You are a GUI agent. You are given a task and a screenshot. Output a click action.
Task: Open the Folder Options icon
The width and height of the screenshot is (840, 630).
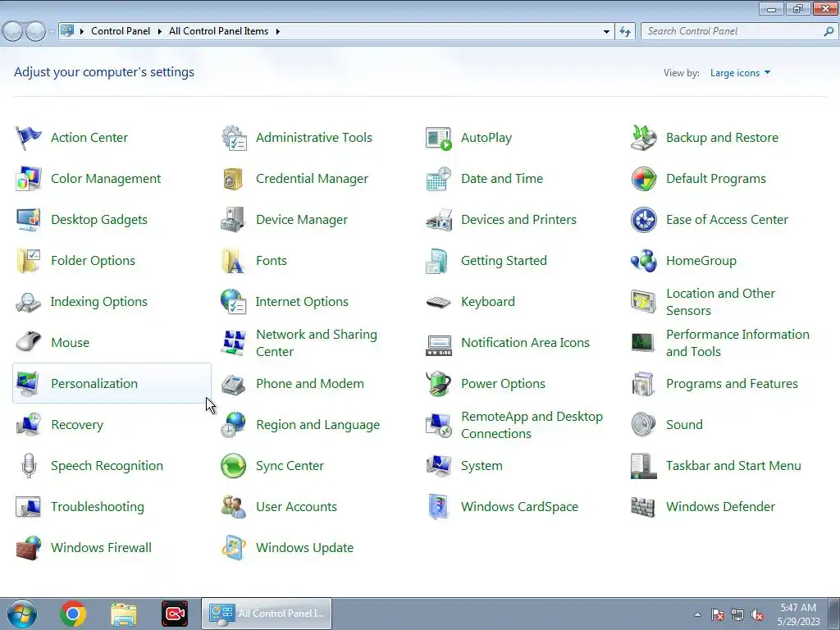point(29,261)
